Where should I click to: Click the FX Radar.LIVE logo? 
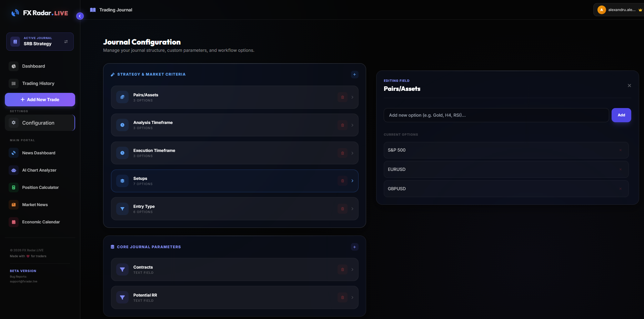[x=39, y=13]
